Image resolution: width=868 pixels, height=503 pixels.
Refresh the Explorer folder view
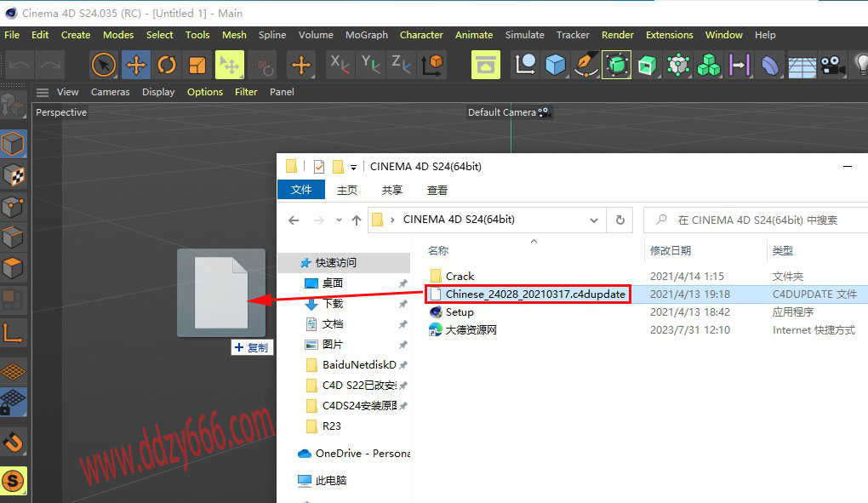tap(620, 220)
